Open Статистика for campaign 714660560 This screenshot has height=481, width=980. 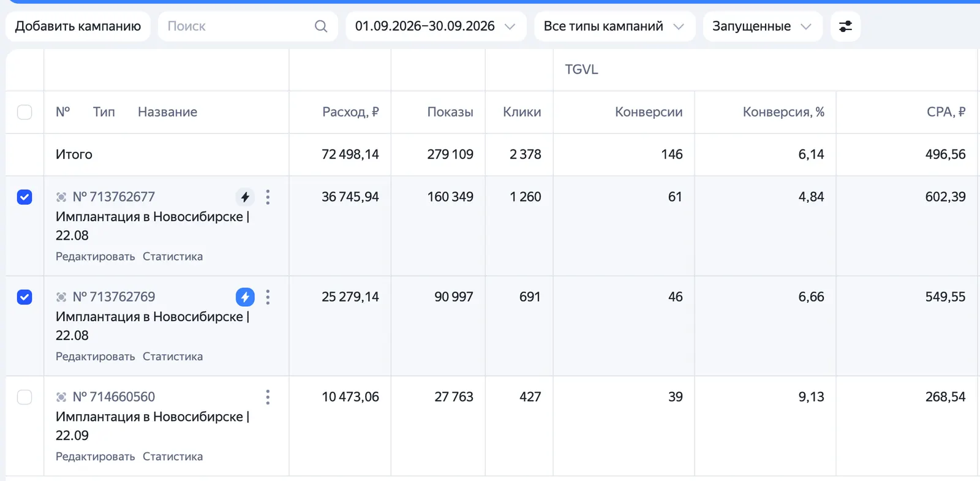(x=173, y=456)
